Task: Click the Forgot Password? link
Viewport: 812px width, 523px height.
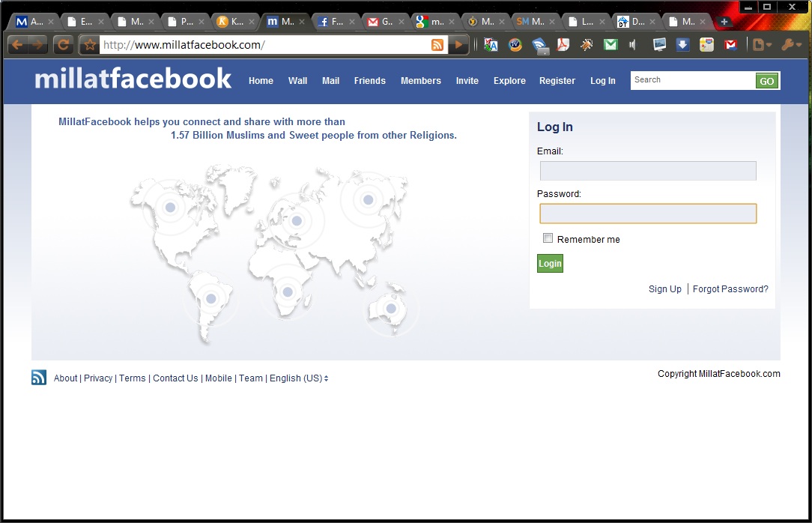Action: click(730, 289)
